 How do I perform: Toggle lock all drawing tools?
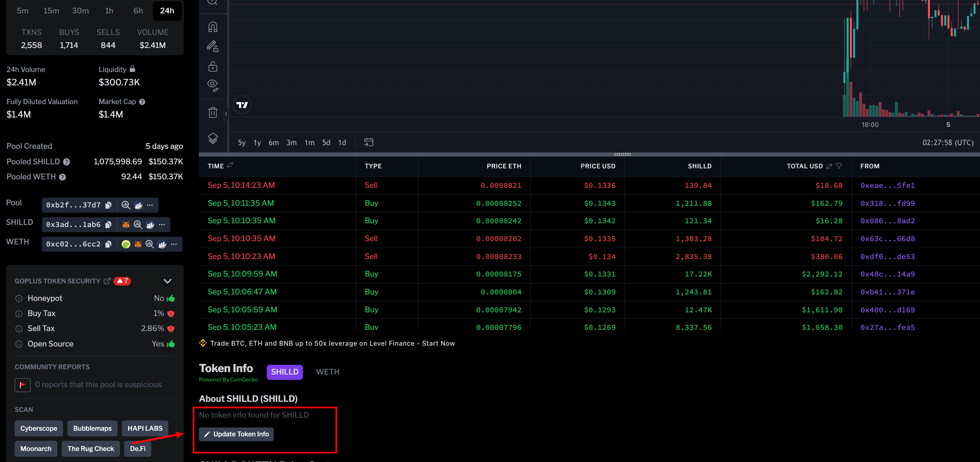213,66
